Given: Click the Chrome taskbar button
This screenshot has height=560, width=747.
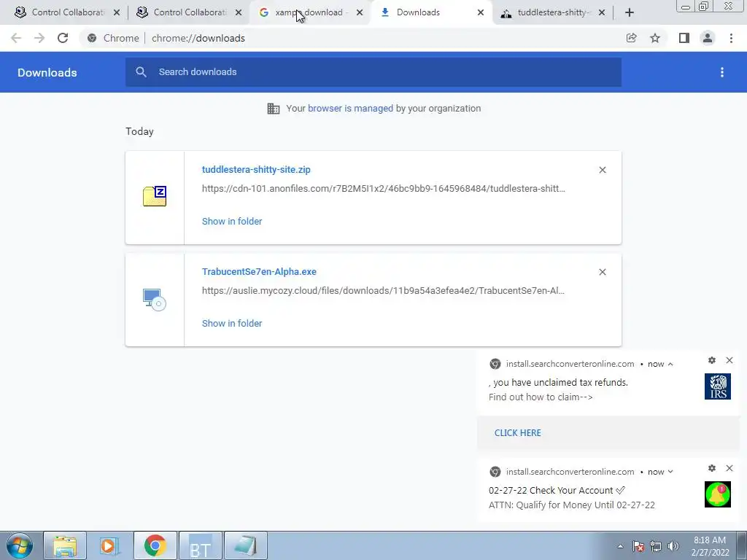Looking at the screenshot, I should [x=155, y=545].
